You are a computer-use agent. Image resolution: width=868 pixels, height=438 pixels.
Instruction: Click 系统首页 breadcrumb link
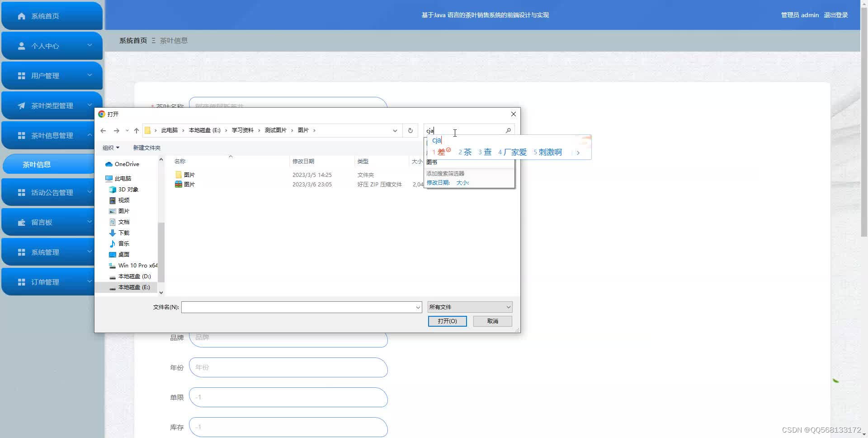133,40
